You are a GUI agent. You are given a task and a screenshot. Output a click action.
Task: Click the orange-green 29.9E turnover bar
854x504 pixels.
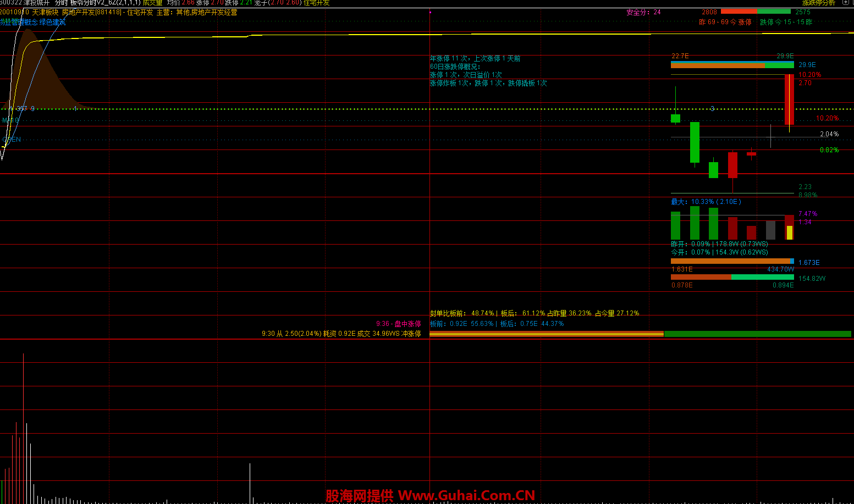point(732,65)
